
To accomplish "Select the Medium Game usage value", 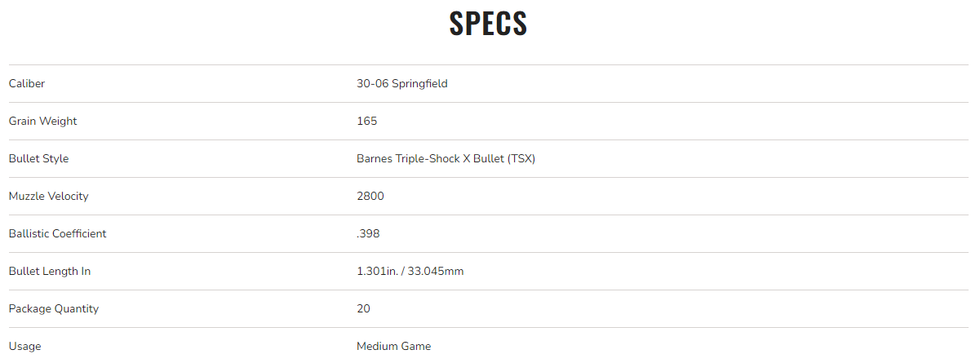I will [x=393, y=346].
